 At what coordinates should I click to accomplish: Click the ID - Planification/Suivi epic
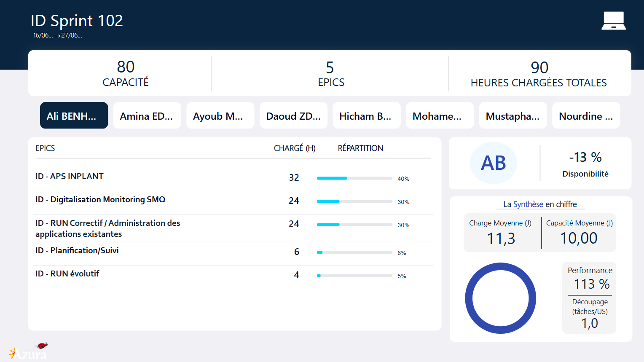point(77,251)
